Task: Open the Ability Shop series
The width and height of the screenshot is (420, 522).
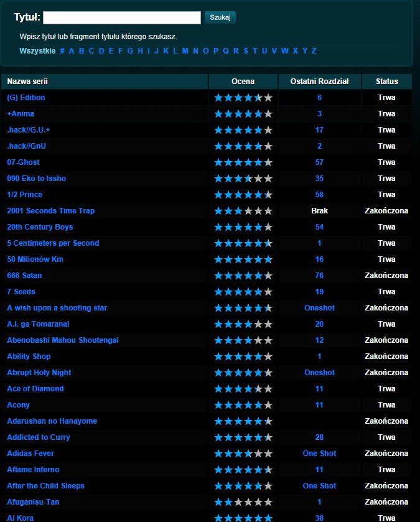Action: [x=29, y=357]
